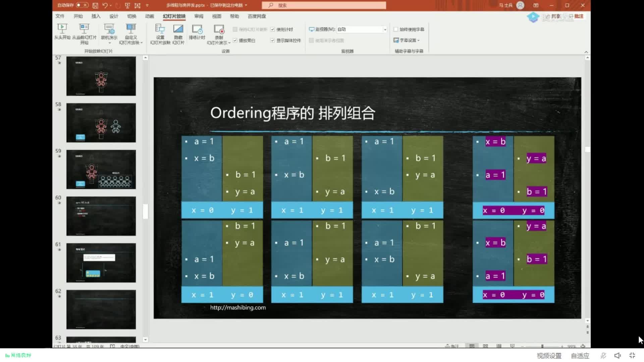Select the 视图 menu item
The width and height of the screenshot is (644, 362).
216,16
